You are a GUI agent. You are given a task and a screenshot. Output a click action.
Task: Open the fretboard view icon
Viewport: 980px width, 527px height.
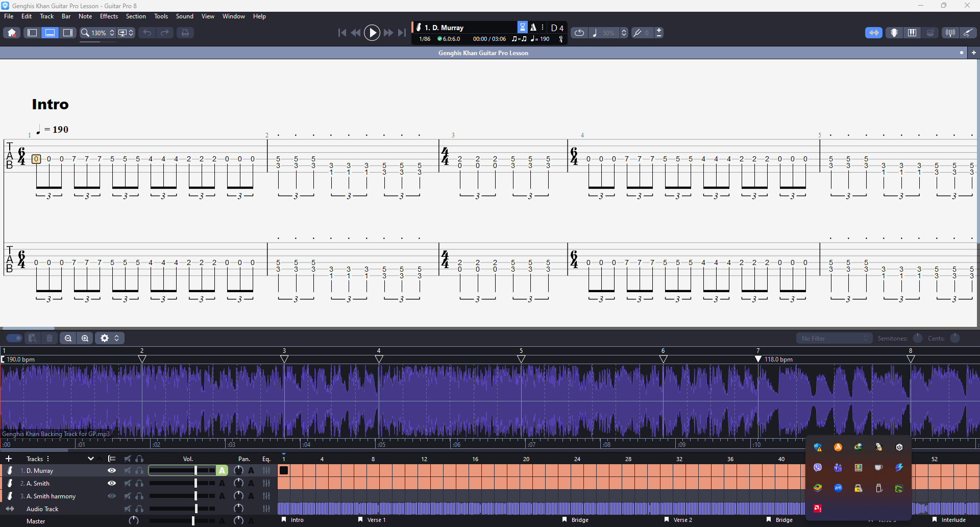[894, 33]
